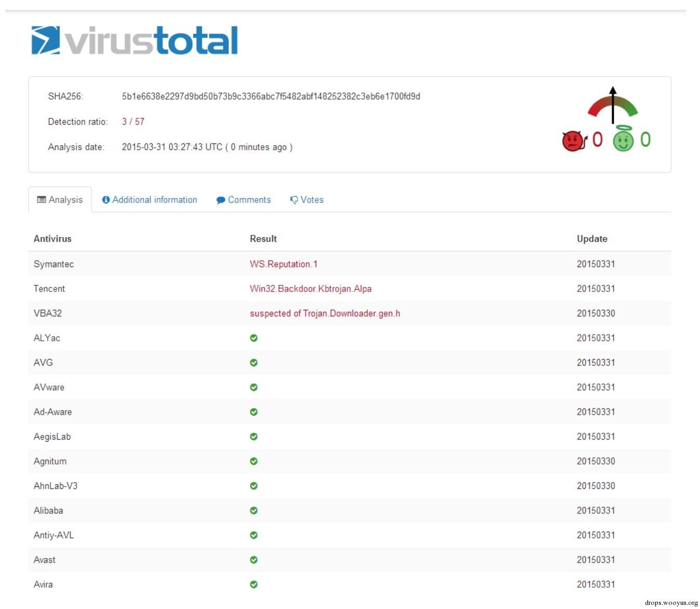The height and width of the screenshot is (609, 700).
Task: Click the green check icon for Alibaba
Action: coord(254,510)
